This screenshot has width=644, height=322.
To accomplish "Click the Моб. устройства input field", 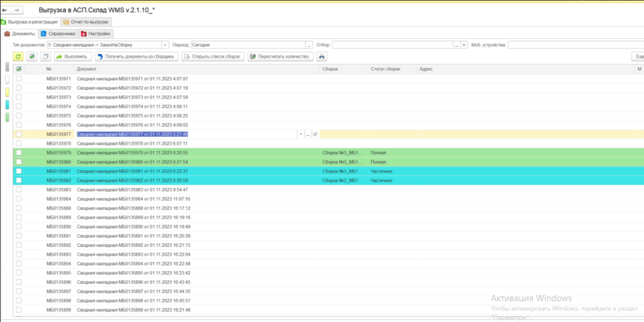I will point(576,45).
